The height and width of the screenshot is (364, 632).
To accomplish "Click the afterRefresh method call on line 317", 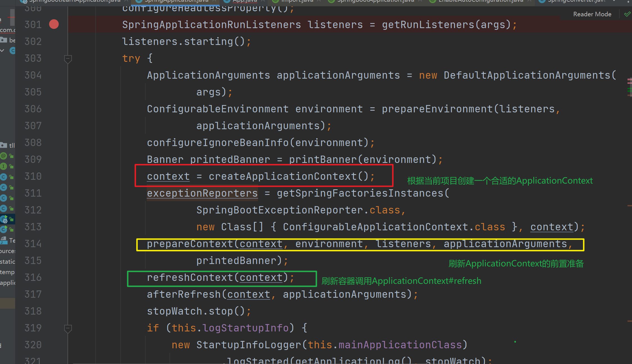I will [x=184, y=294].
